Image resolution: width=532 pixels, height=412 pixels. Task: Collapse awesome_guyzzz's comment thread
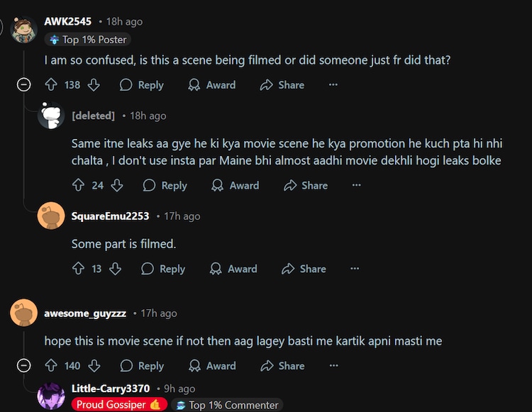23,366
